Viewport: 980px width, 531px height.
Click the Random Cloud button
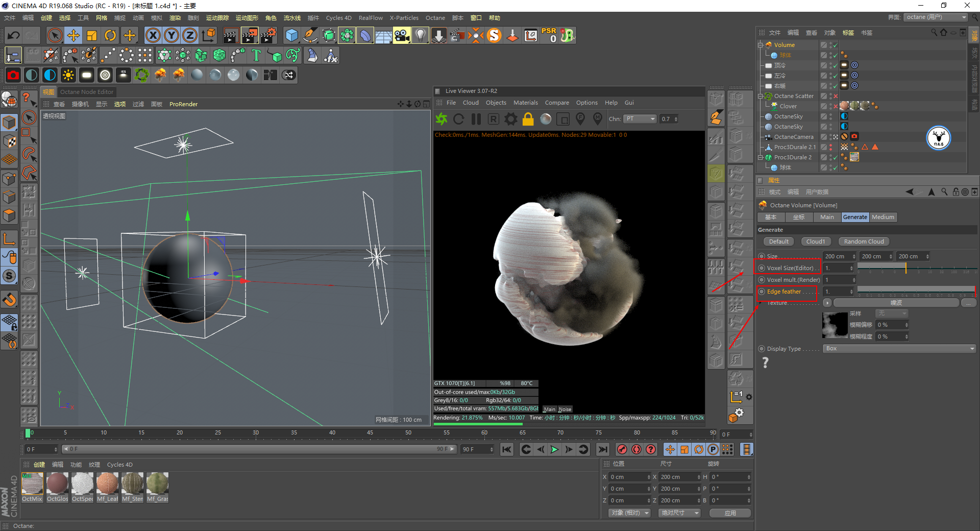pos(863,242)
